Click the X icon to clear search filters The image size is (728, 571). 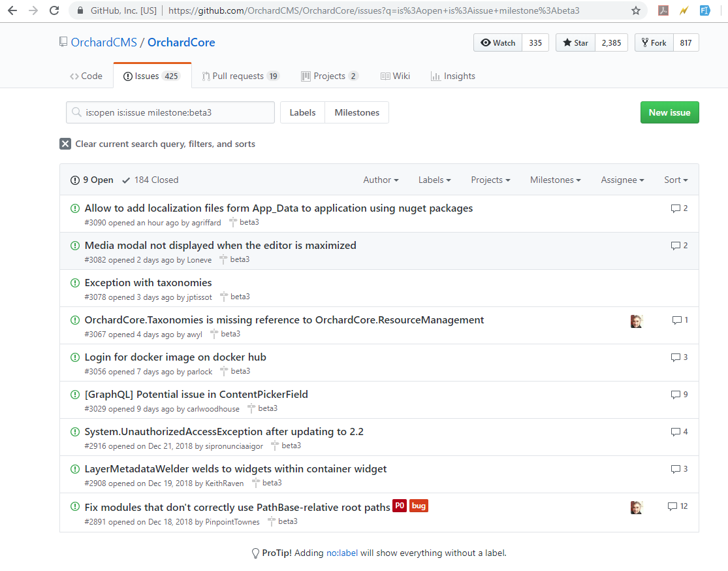click(x=65, y=144)
